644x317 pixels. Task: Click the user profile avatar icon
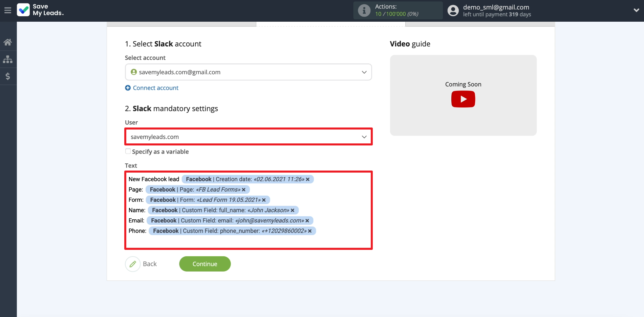(453, 11)
